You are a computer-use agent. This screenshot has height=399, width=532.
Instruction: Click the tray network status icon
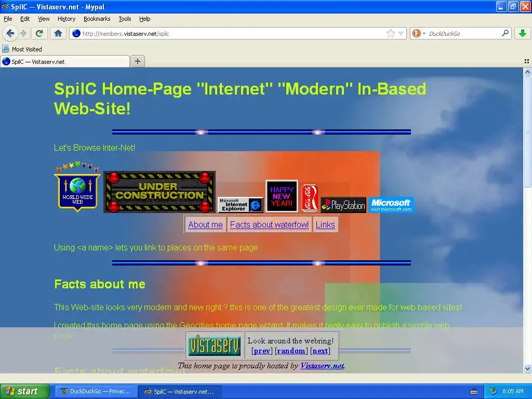click(494, 391)
